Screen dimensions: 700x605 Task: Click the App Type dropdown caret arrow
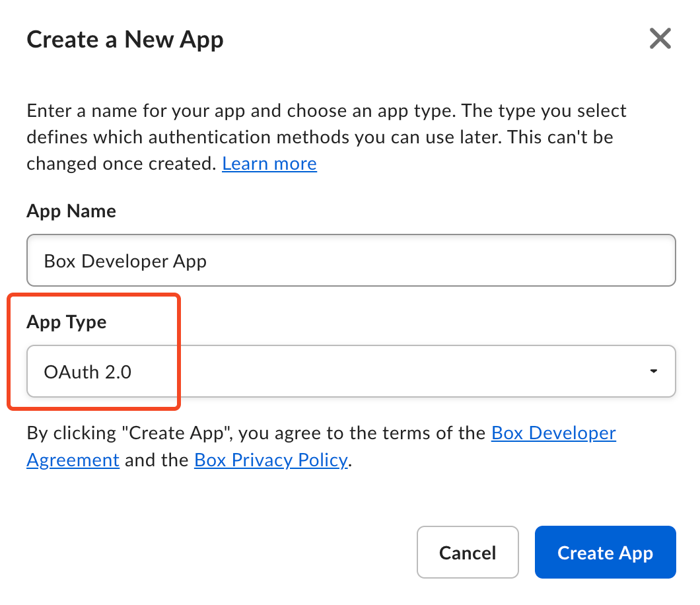(653, 372)
